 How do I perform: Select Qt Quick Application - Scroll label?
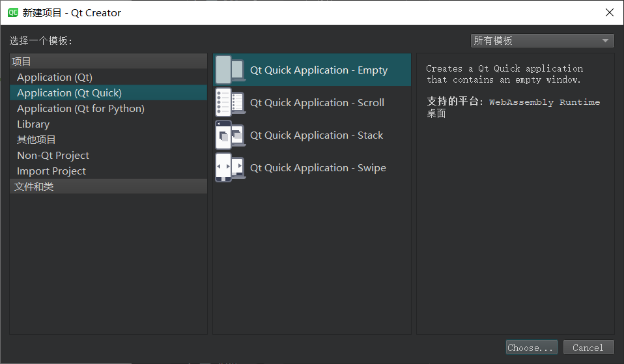pos(317,103)
